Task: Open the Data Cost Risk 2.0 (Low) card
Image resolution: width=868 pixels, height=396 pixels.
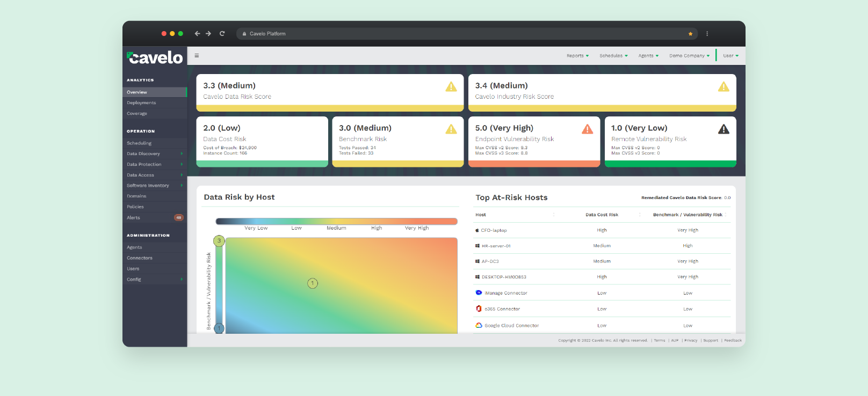Action: pos(262,142)
